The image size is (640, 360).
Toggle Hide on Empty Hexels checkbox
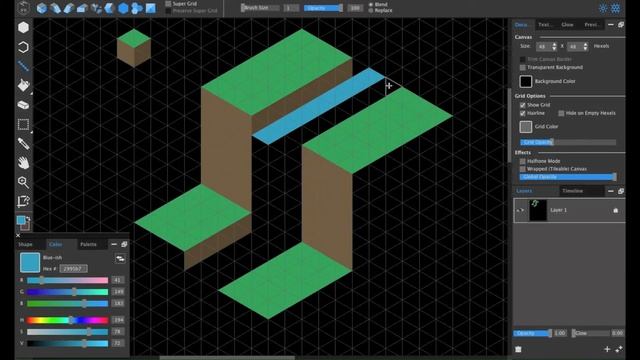(x=561, y=113)
